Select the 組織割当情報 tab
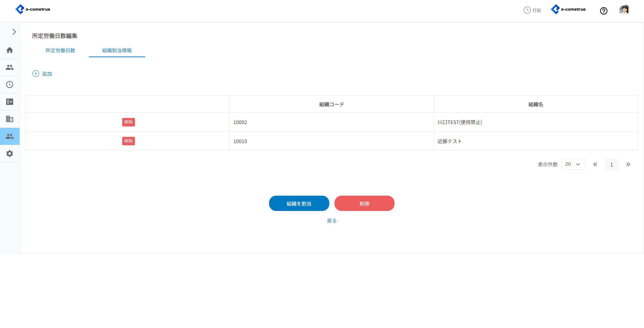The width and height of the screenshot is (644, 328). coord(117,50)
